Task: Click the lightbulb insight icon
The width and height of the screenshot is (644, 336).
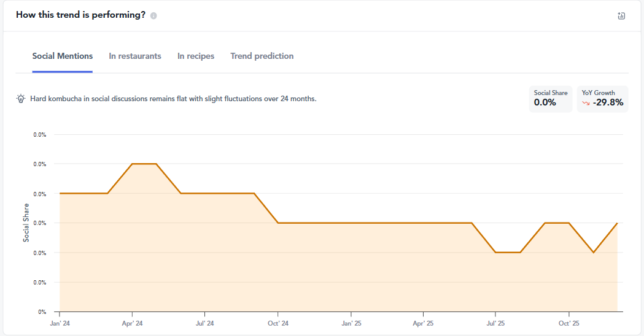Action: (x=20, y=99)
